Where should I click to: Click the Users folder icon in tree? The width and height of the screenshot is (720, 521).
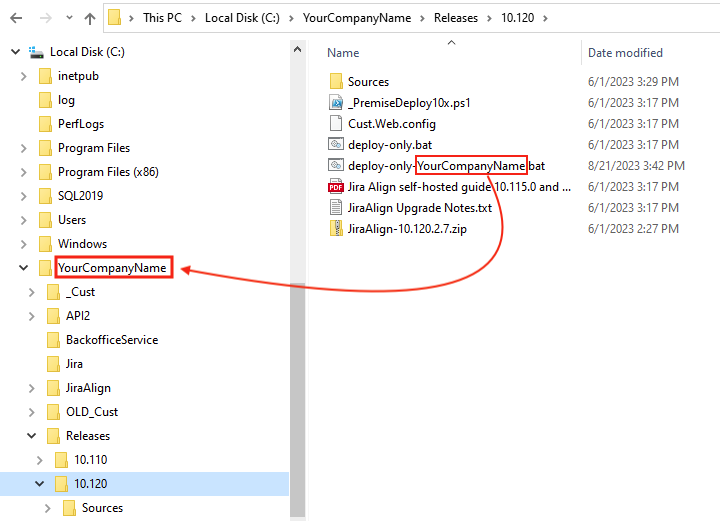45,220
